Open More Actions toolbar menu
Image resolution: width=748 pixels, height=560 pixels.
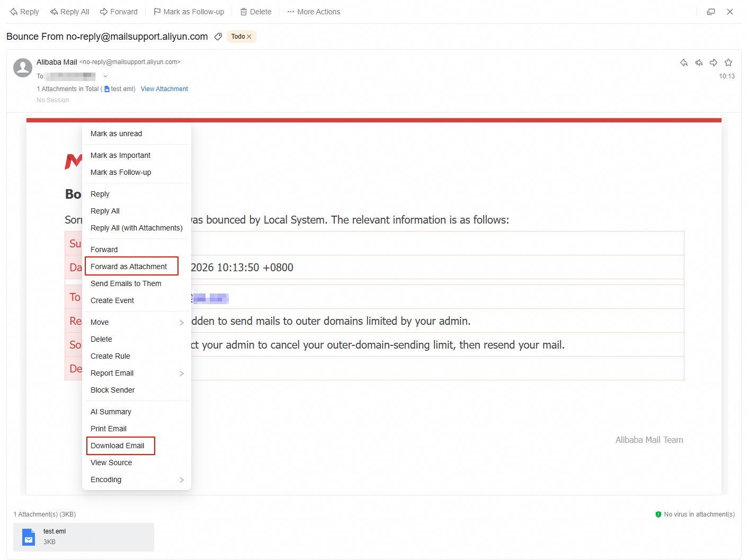314,12
